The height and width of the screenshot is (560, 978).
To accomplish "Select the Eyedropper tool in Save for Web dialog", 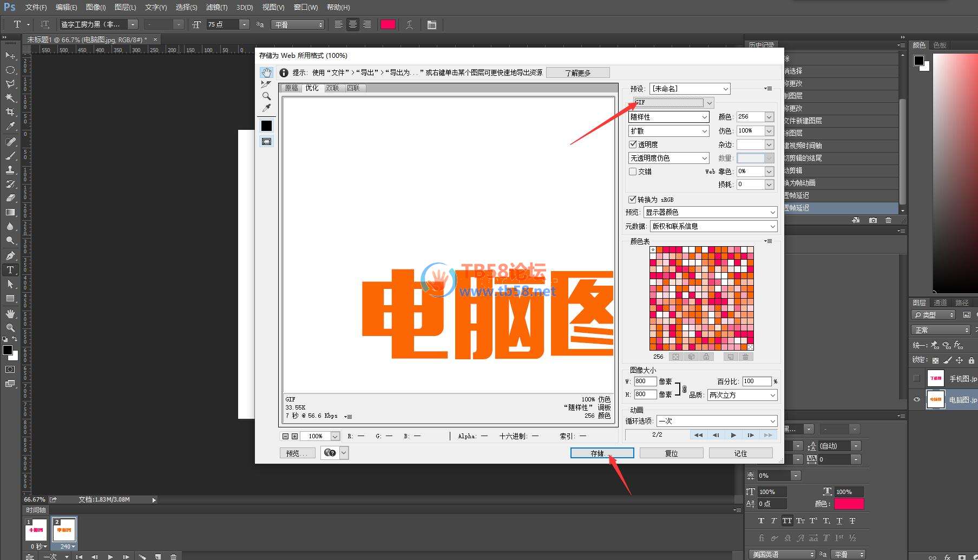I will click(x=266, y=108).
